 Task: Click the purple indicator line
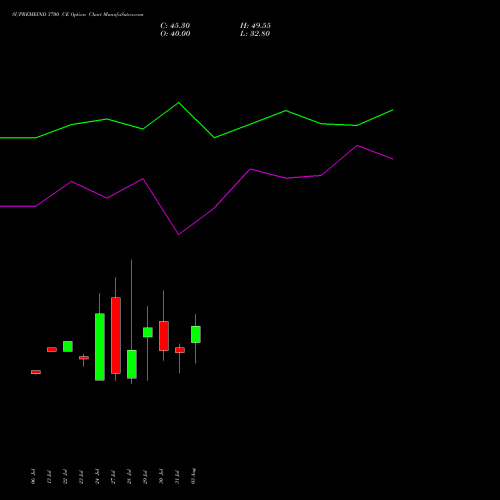click(197, 190)
